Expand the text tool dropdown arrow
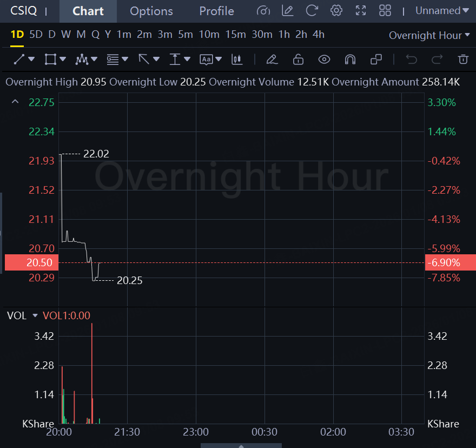 [219, 59]
